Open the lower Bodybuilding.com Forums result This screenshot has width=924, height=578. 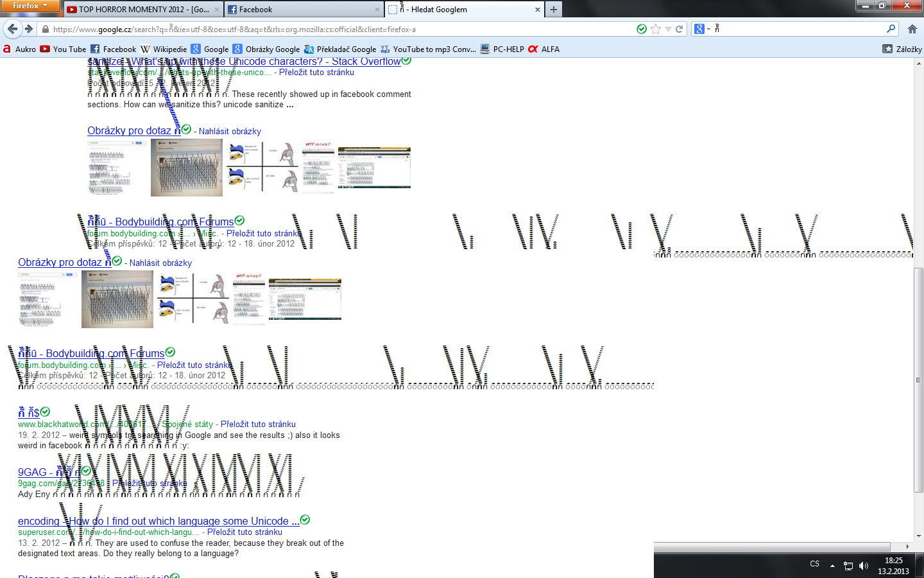[x=91, y=353]
